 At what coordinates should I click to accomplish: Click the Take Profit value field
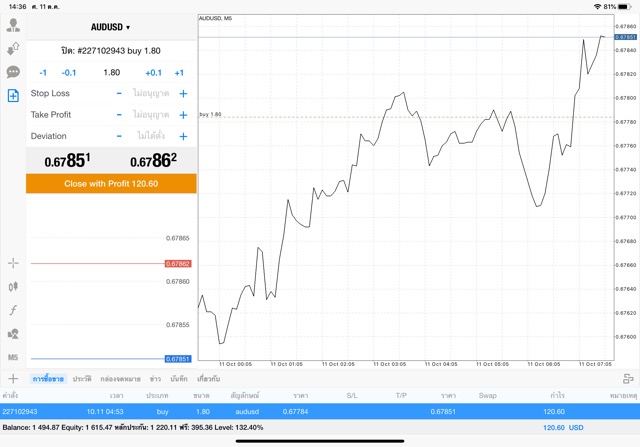[x=151, y=115]
